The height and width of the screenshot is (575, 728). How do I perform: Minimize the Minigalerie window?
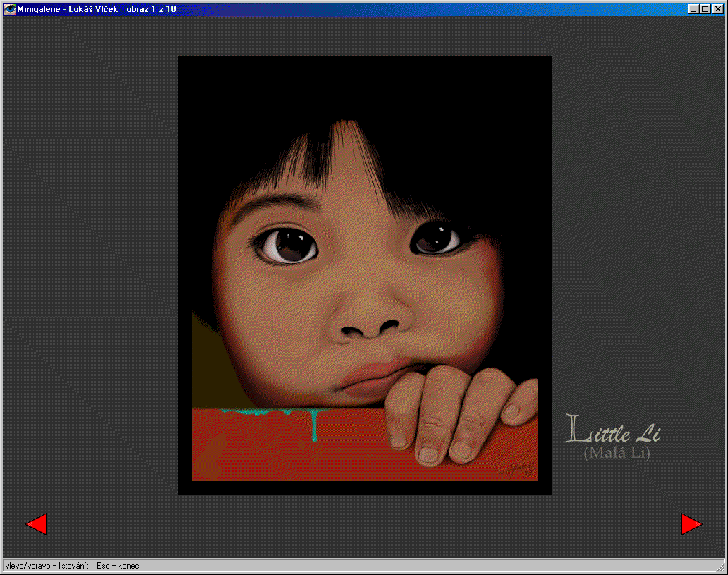693,9
